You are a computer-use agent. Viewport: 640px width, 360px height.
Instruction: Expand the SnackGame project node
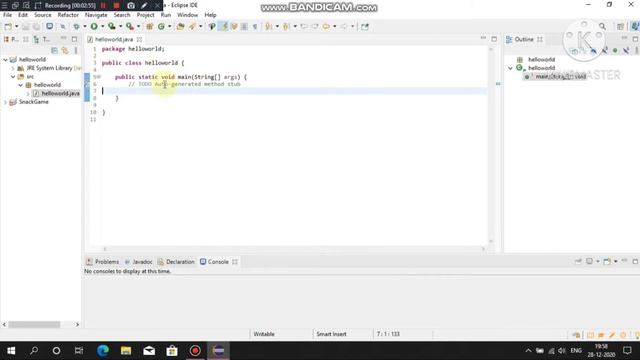[5, 102]
